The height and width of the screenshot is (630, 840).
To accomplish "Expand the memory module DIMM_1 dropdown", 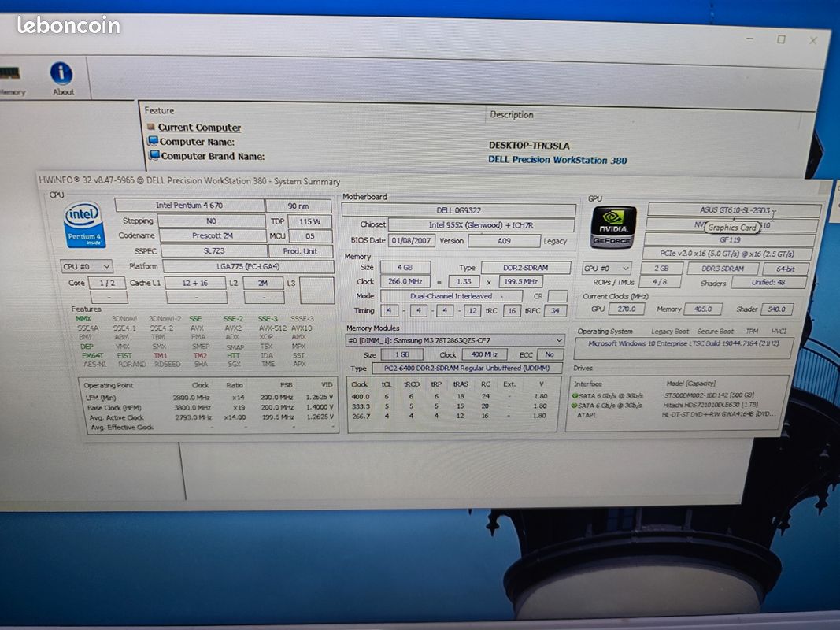I will click(x=455, y=340).
